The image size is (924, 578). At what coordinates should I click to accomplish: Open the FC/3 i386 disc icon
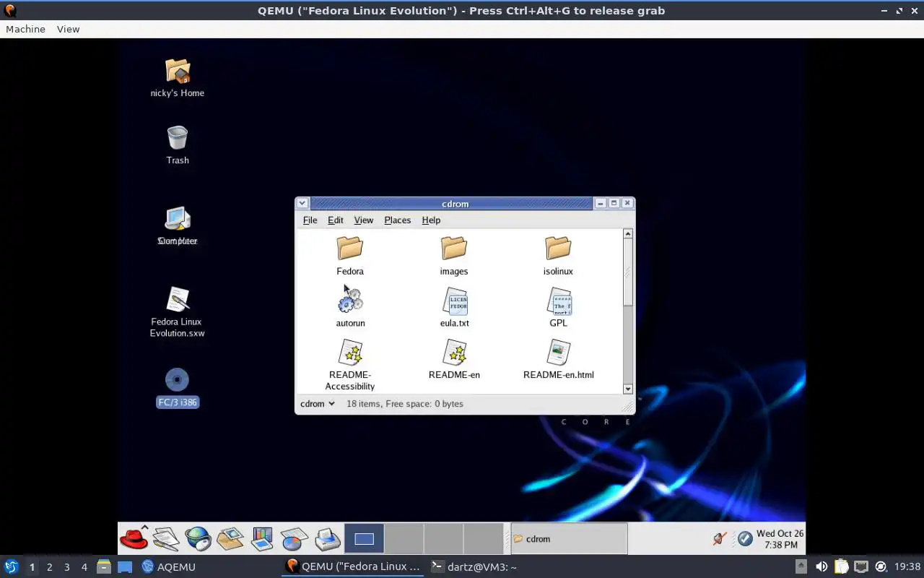pos(178,381)
